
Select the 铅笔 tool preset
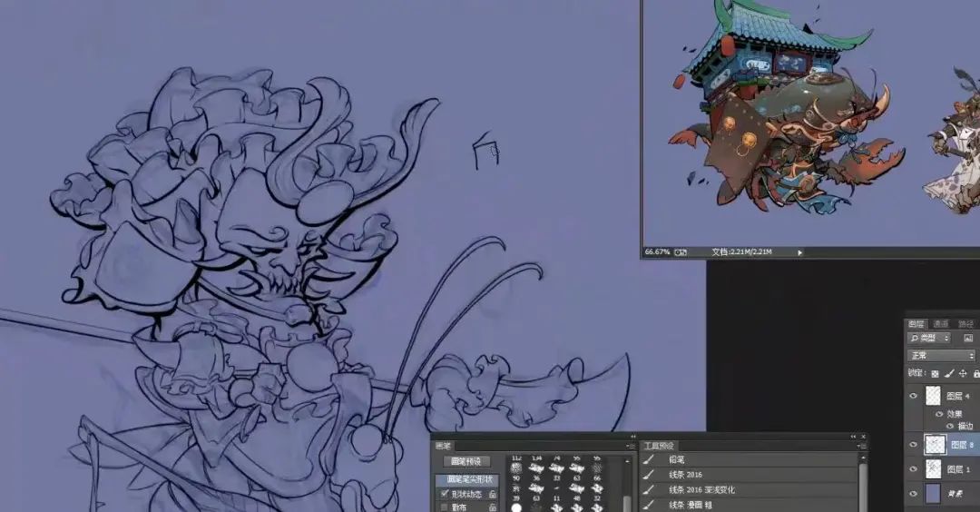point(681,460)
